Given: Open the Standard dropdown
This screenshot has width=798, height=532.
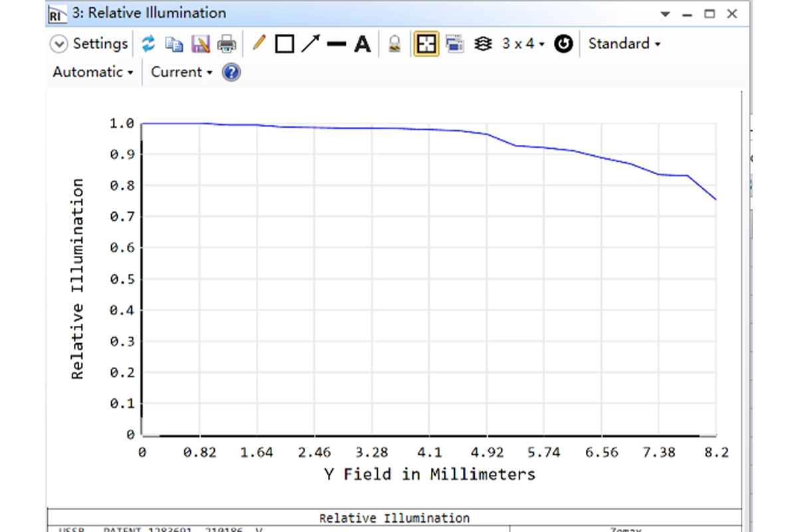Looking at the screenshot, I should click(x=624, y=44).
